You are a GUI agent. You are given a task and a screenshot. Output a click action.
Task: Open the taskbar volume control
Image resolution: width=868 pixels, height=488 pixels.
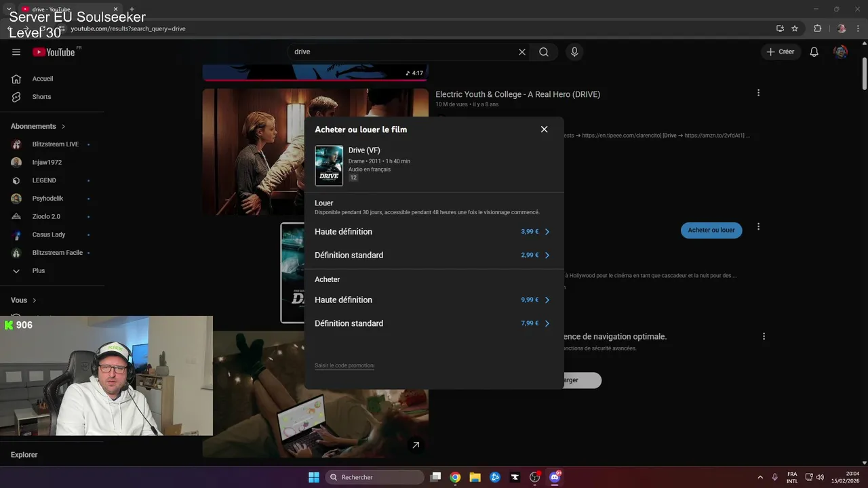coord(820,477)
